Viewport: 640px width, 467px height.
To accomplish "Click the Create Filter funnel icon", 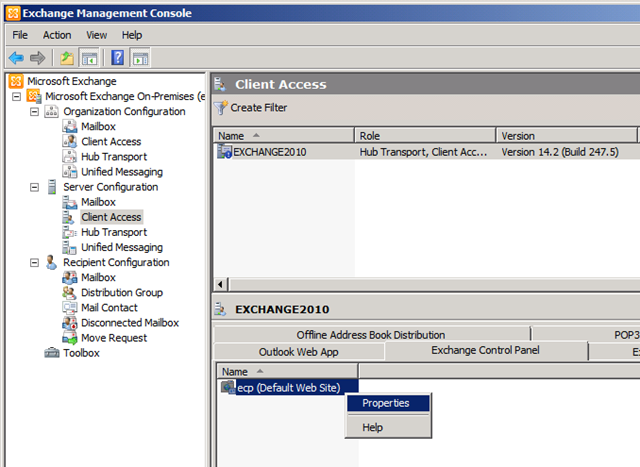I will [220, 108].
